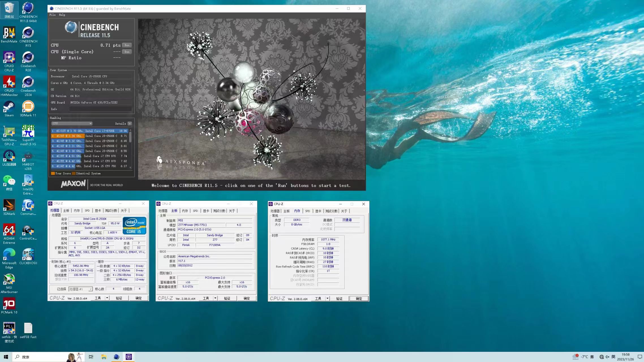Open BenchMate desktop shortcut
Image resolution: width=644 pixels, height=362 pixels.
pyautogui.click(x=9, y=35)
